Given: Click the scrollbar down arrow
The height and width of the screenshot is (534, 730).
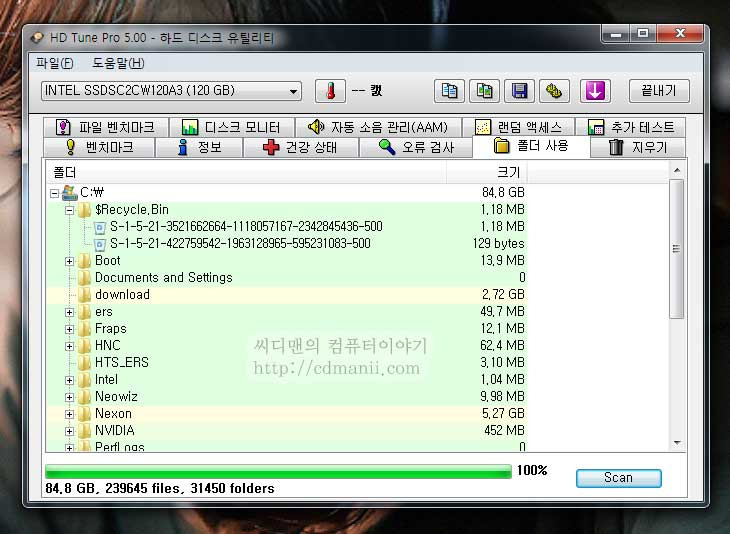Looking at the screenshot, I should point(677,443).
